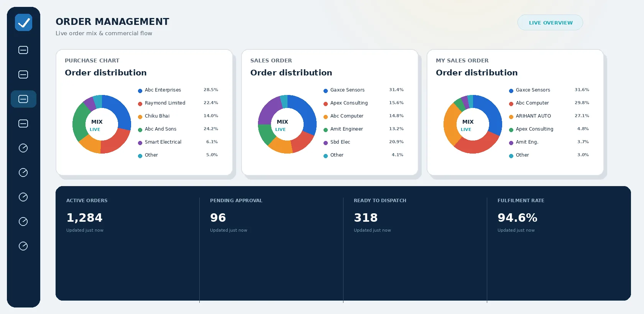Click the SALES ORDER card heading
The width and height of the screenshot is (644, 314).
[271, 61]
